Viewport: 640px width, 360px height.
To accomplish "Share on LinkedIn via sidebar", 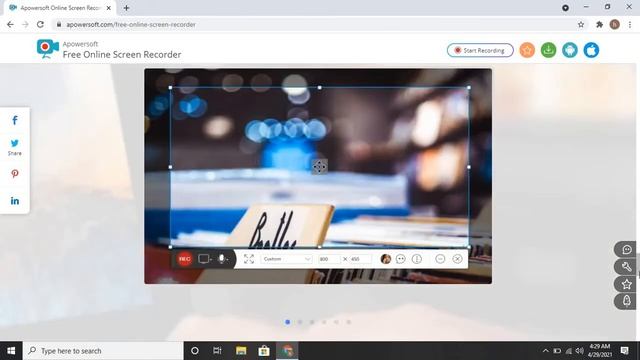I will tap(15, 201).
